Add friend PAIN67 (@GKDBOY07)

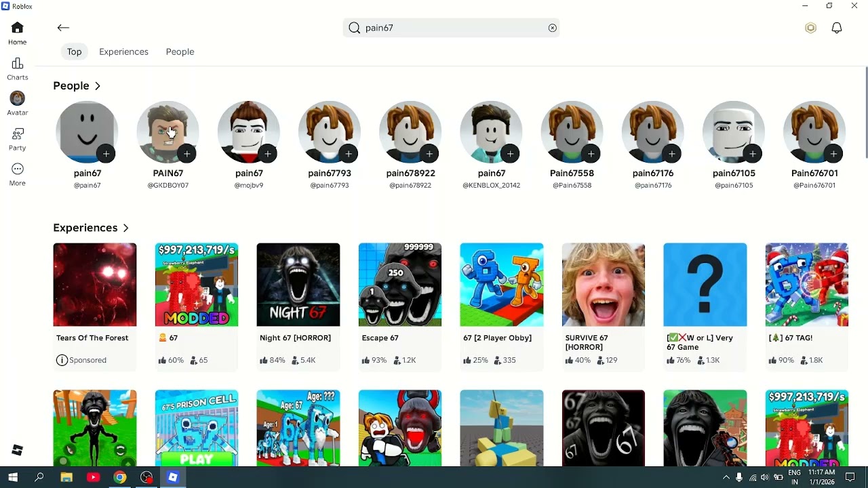tap(186, 154)
